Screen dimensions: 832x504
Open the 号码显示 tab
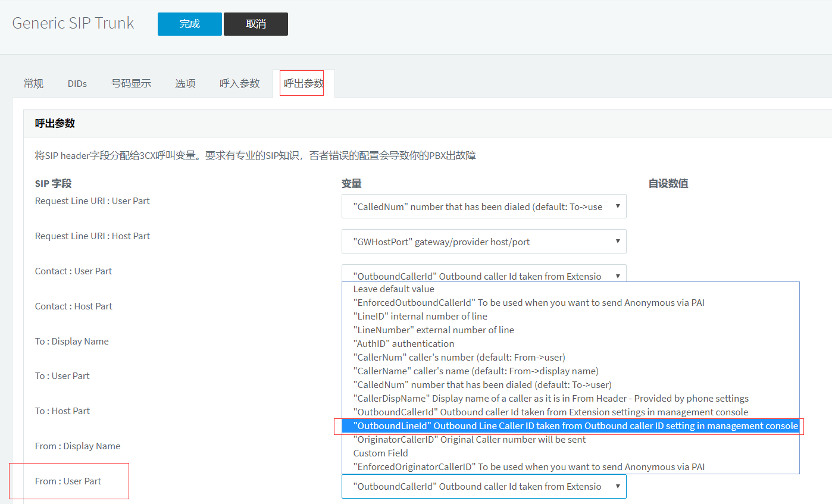[x=131, y=83]
